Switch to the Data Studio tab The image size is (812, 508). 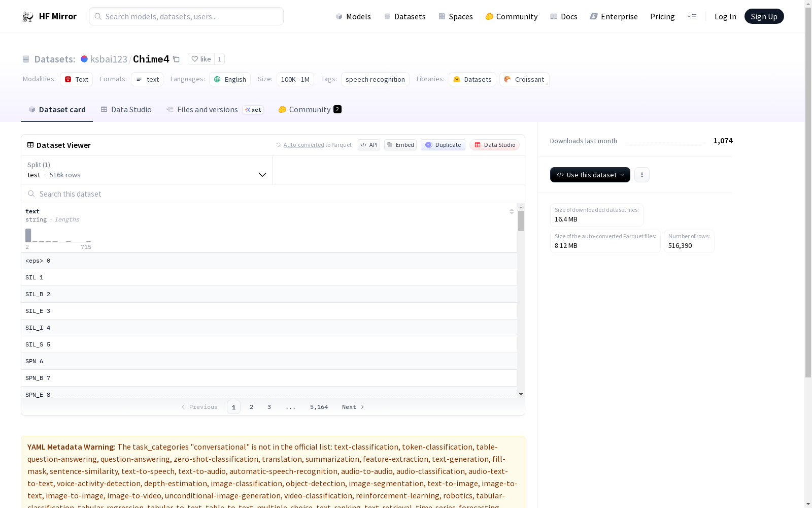[126, 110]
